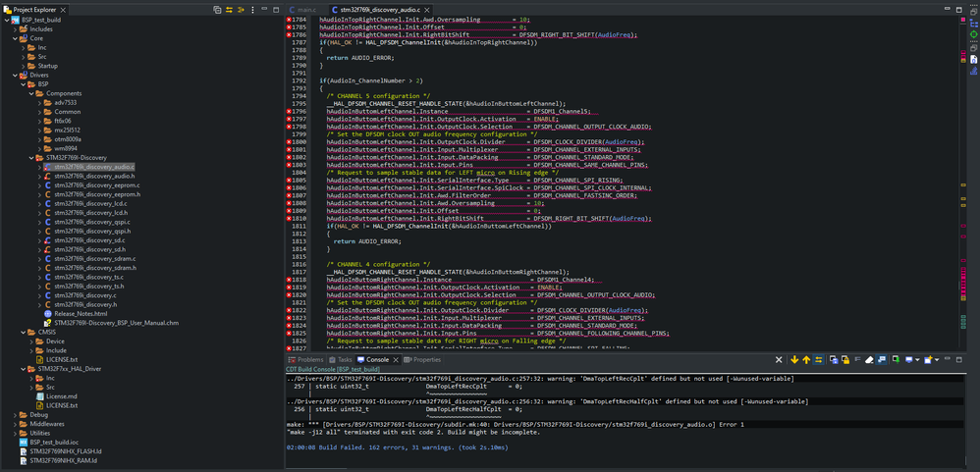Switch to the main.c editor tab
The width and height of the screenshot is (980, 472).
tap(302, 10)
